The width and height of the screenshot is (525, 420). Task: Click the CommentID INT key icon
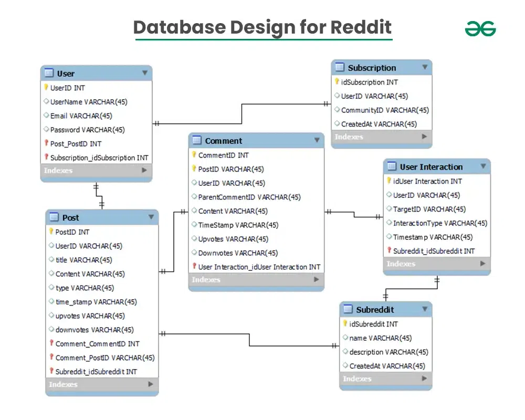[194, 154]
